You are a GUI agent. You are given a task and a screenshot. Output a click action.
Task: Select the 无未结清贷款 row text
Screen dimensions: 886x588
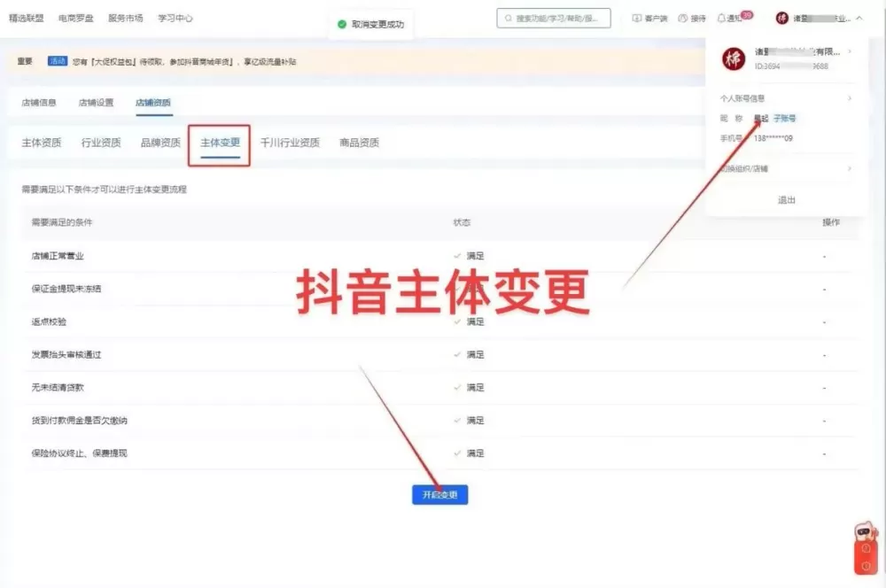click(58, 388)
